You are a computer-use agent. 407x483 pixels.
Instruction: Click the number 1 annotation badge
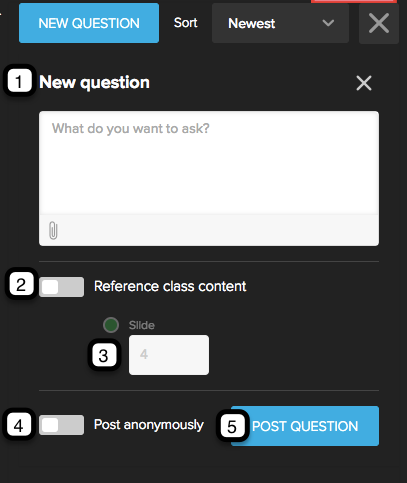19,81
